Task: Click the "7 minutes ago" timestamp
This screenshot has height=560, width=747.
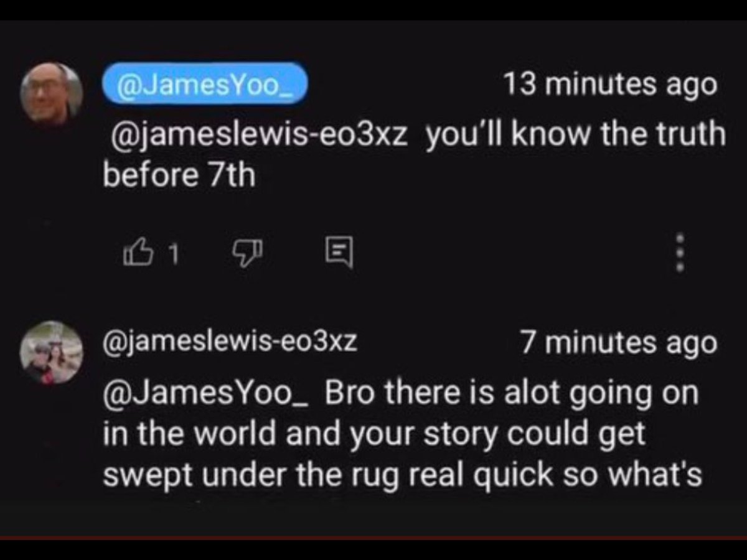Action: 619,343
